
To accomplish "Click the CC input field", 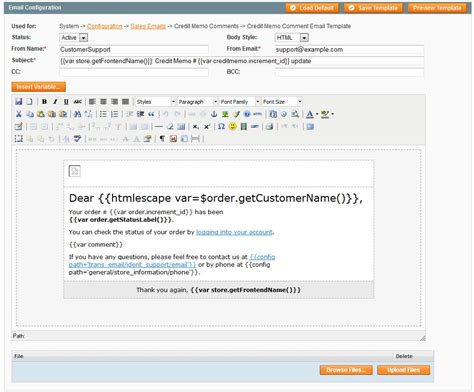I will 134,72.
